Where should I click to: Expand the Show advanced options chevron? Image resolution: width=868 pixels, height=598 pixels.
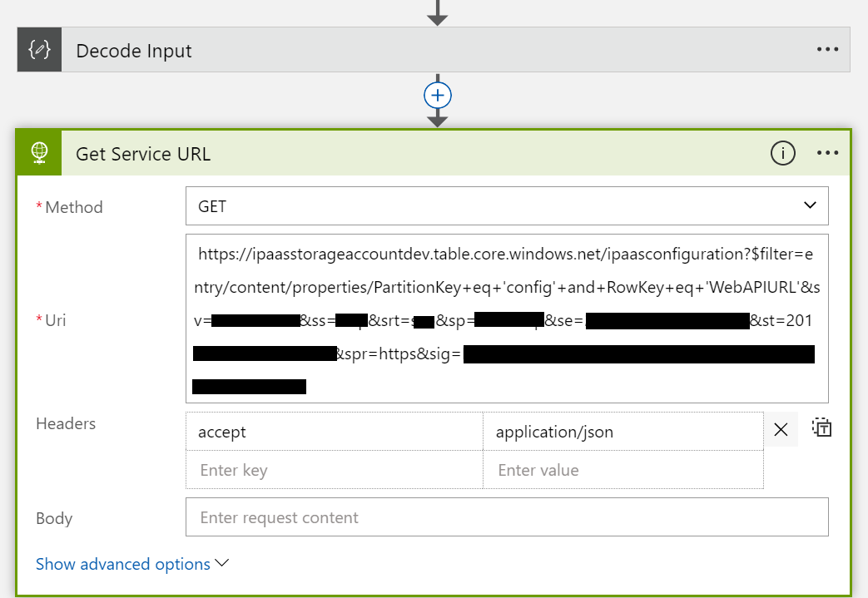(x=222, y=563)
